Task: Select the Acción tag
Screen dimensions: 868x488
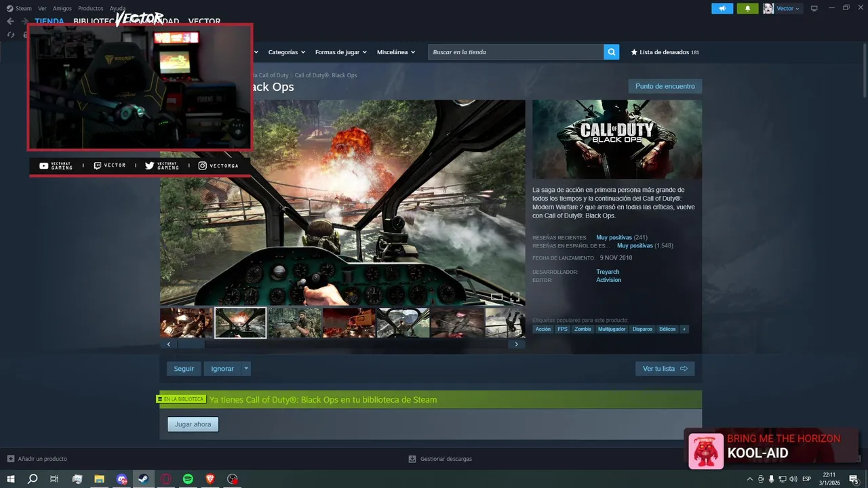Action: (x=543, y=329)
